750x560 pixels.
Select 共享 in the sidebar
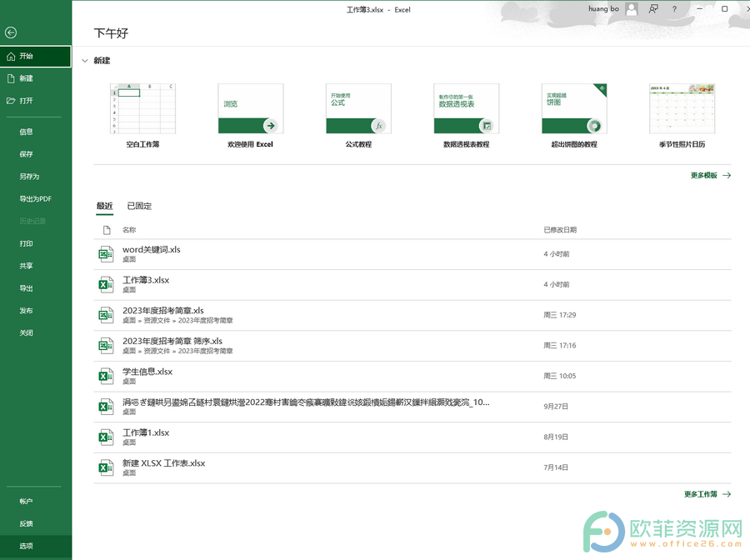(x=27, y=266)
